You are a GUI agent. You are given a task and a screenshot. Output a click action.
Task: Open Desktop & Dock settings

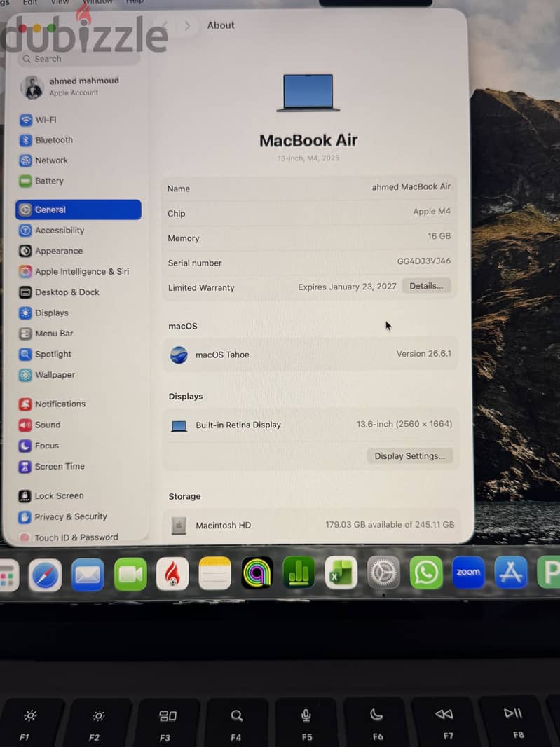point(59,292)
